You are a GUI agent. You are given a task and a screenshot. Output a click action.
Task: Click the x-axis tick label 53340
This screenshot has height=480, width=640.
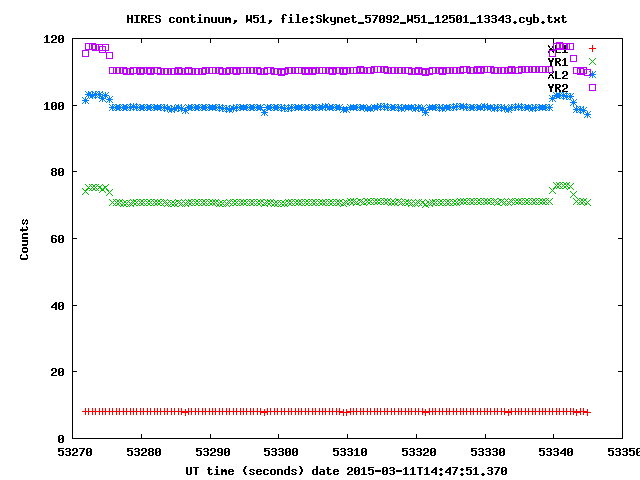pos(556,452)
